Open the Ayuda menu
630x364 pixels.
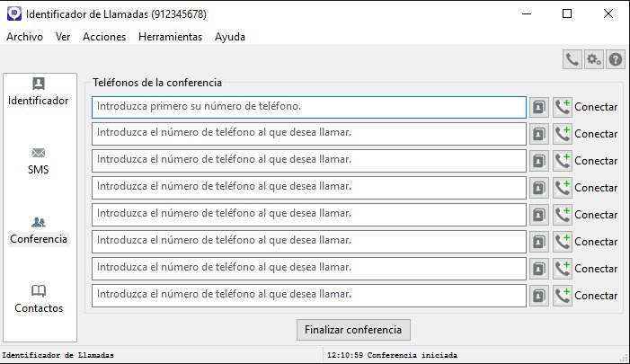point(230,37)
